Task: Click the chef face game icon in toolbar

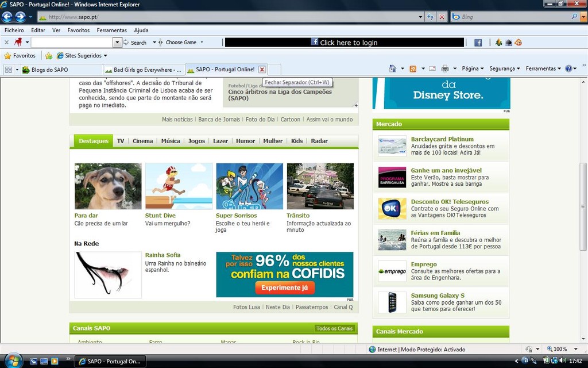Action: pos(519,43)
